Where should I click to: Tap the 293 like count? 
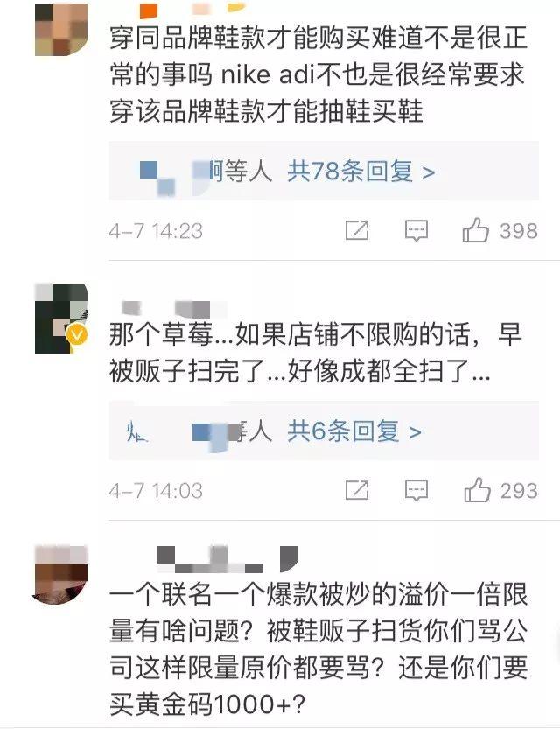[519, 490]
